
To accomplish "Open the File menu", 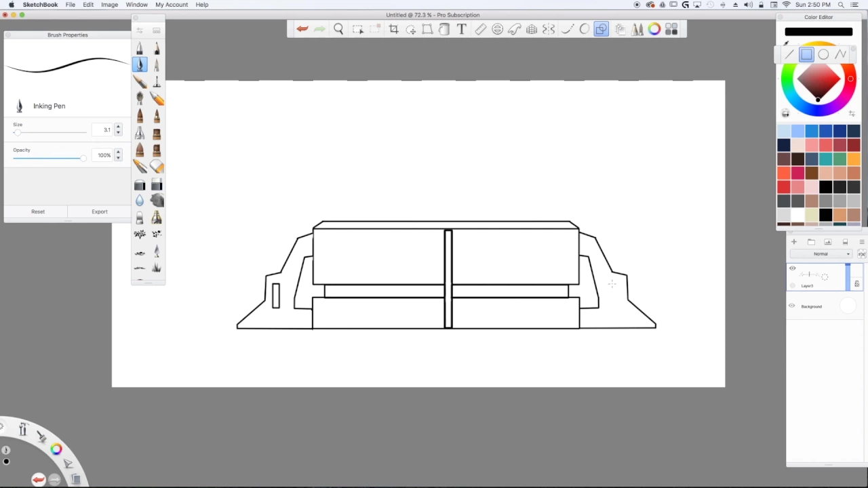I will tap(71, 5).
